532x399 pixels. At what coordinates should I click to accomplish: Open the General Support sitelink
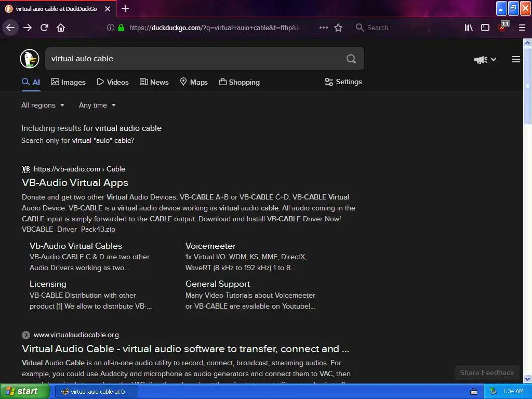click(218, 284)
